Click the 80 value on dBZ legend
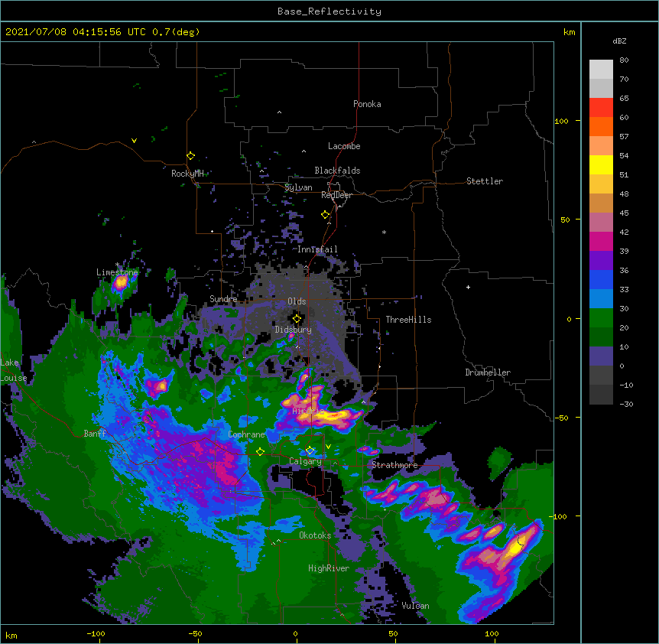The height and width of the screenshot is (644, 659). [x=624, y=60]
